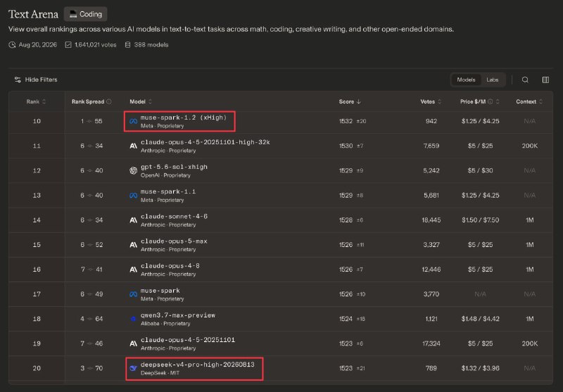
Task: Switch to the Models view tab
Action: pos(466,80)
